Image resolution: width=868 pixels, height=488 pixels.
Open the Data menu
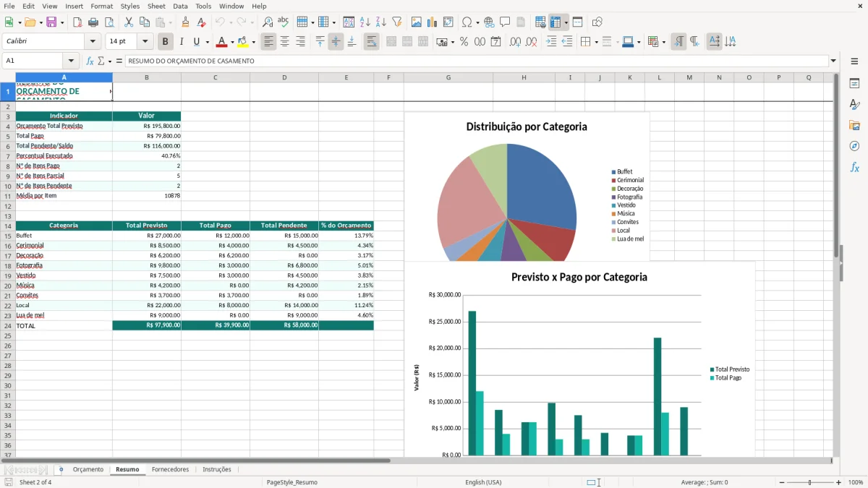click(x=180, y=6)
